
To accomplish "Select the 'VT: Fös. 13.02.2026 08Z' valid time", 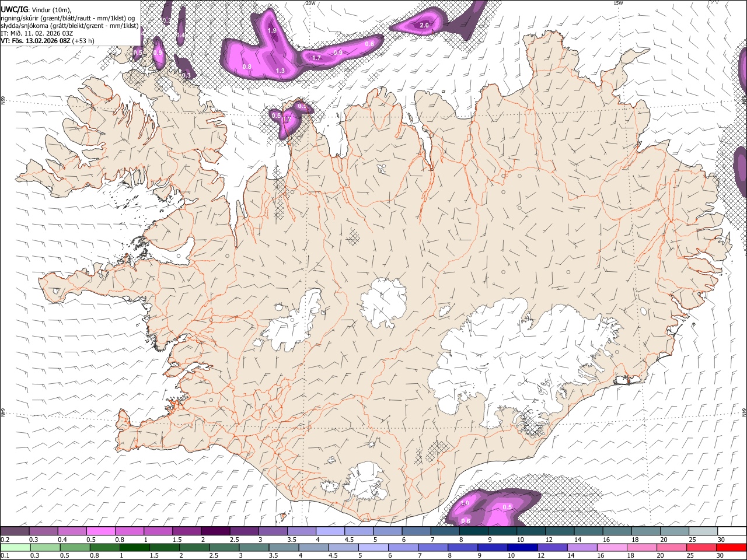I will [36, 41].
